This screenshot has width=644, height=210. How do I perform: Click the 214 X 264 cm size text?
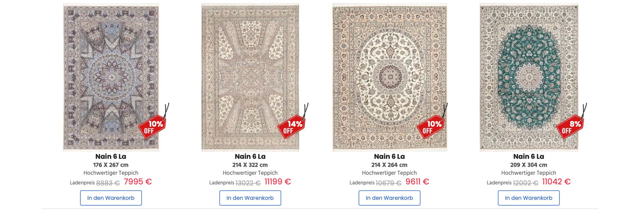pyautogui.click(x=389, y=165)
